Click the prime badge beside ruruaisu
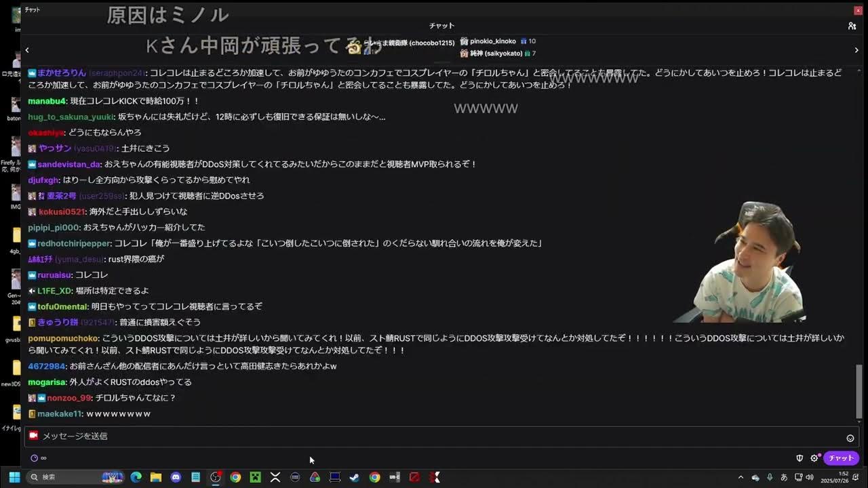 pyautogui.click(x=32, y=275)
